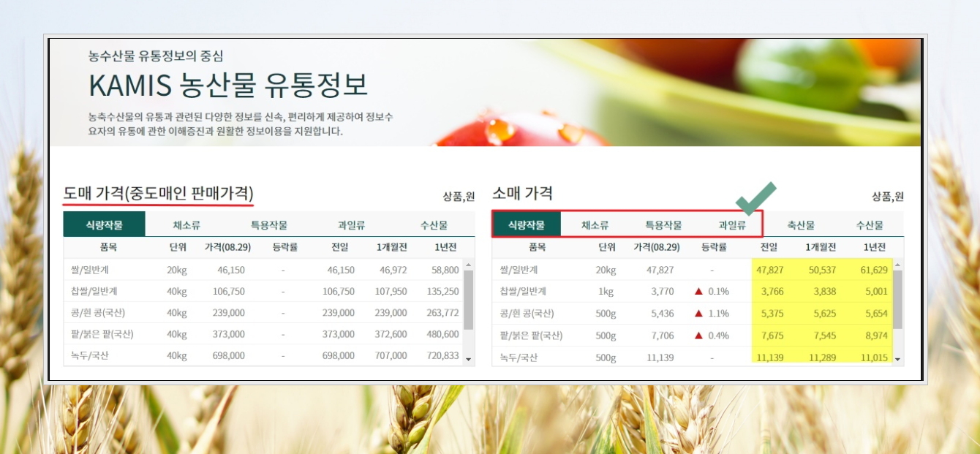
Task: Click the 11,289 value in 녹두 retail row
Action: [x=822, y=358]
